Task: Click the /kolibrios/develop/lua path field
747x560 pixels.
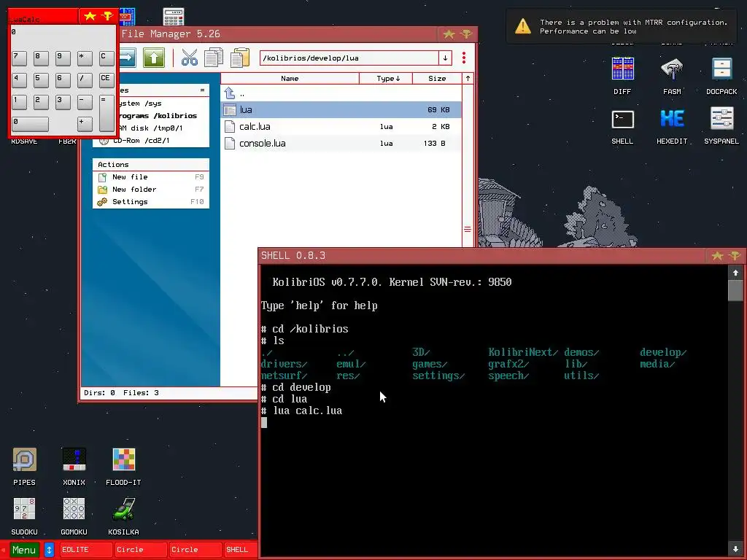Action: [x=349, y=58]
